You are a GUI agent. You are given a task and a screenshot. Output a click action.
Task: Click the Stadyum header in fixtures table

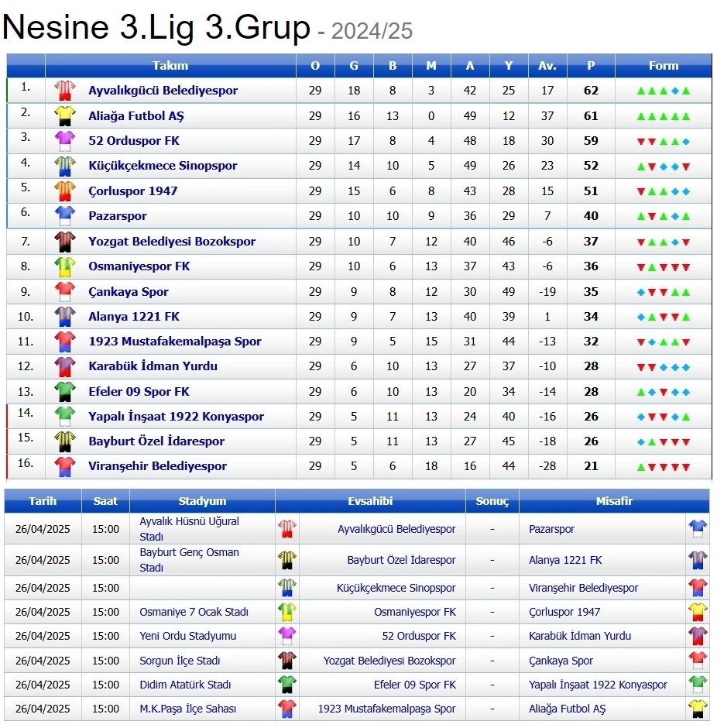click(x=202, y=501)
